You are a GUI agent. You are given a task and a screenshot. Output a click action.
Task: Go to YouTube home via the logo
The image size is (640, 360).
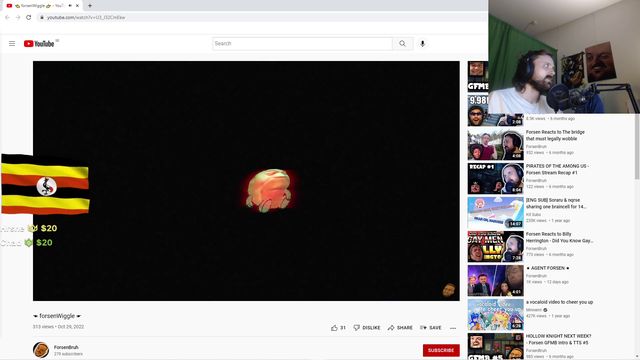coord(39,44)
